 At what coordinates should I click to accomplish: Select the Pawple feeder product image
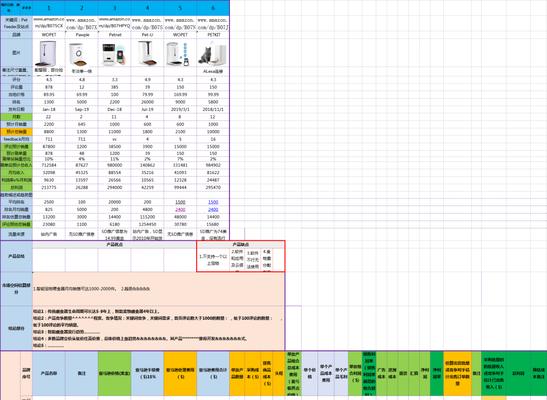pos(78,54)
